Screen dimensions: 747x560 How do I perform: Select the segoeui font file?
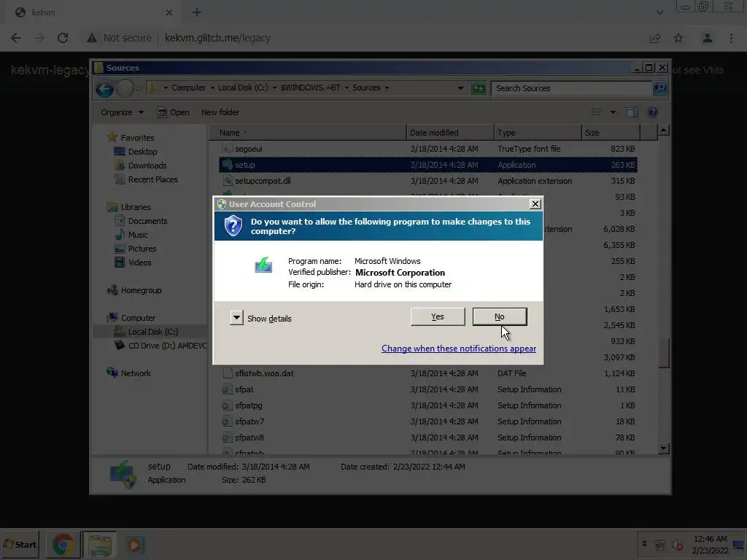pyautogui.click(x=428, y=149)
